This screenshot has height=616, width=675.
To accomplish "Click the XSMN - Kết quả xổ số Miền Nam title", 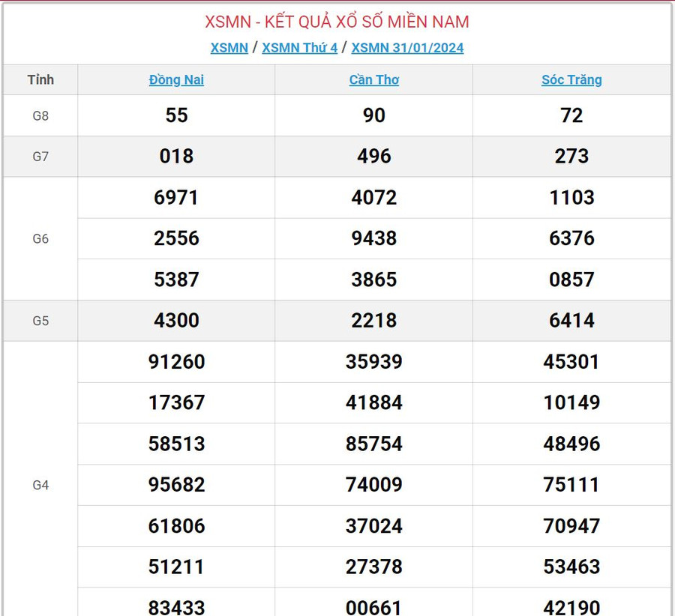I will click(337, 22).
